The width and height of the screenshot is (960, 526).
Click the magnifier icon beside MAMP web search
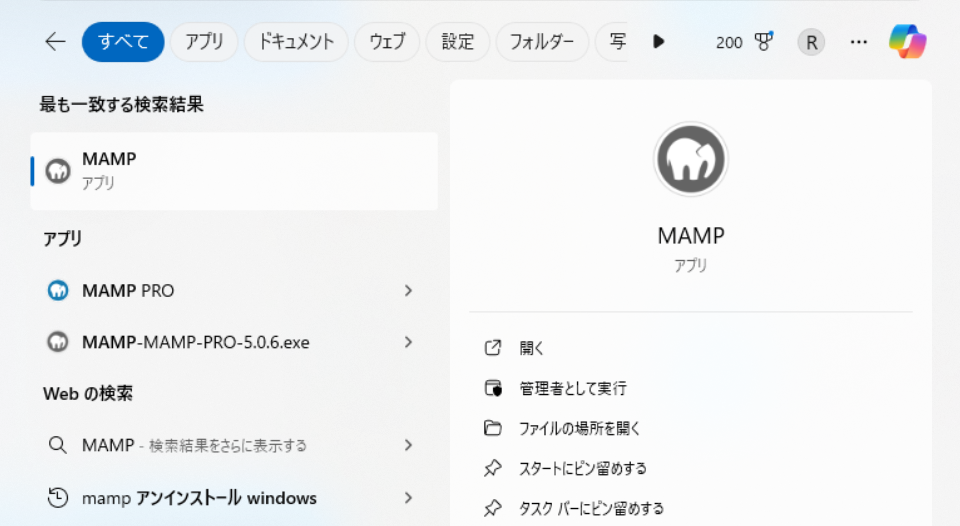[58, 445]
